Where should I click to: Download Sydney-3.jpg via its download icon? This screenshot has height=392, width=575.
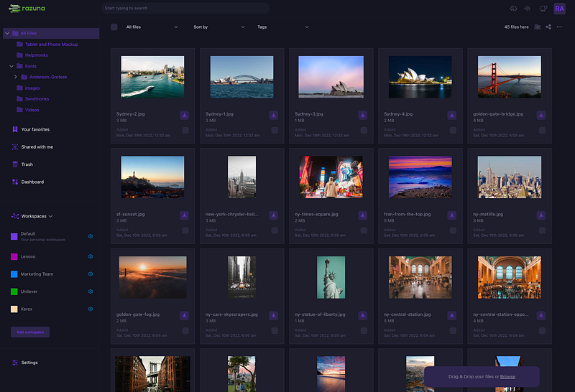point(363,116)
